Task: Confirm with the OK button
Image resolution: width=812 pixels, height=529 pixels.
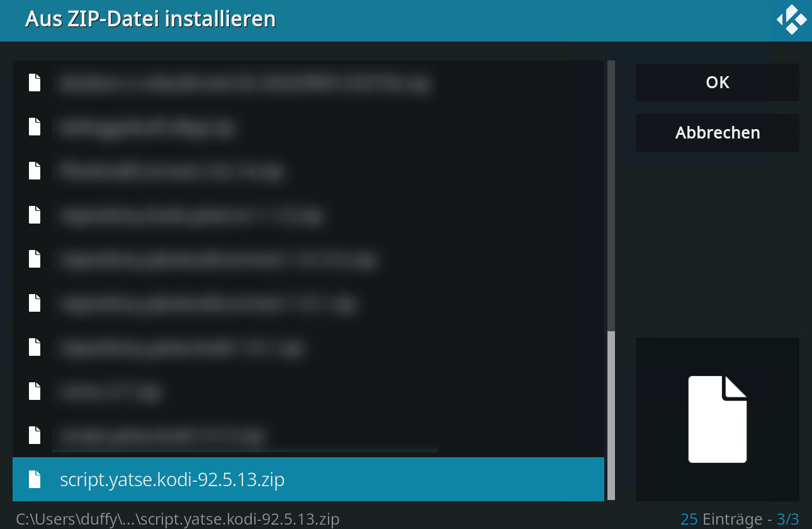Action: (718, 82)
